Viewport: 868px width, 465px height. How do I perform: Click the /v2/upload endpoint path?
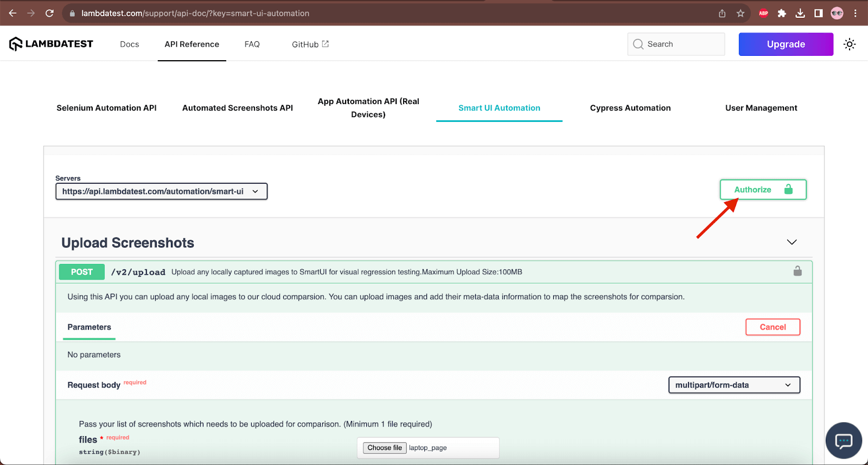[x=138, y=272]
